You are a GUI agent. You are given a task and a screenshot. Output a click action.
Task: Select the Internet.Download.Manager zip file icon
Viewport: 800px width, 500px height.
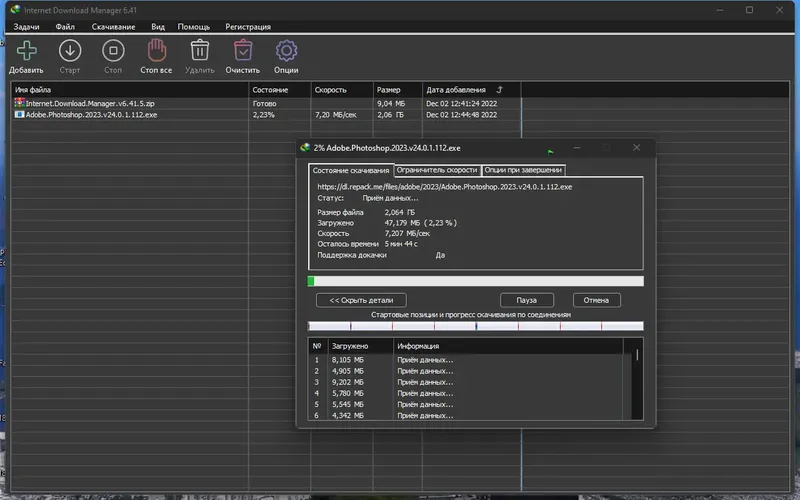(x=19, y=103)
